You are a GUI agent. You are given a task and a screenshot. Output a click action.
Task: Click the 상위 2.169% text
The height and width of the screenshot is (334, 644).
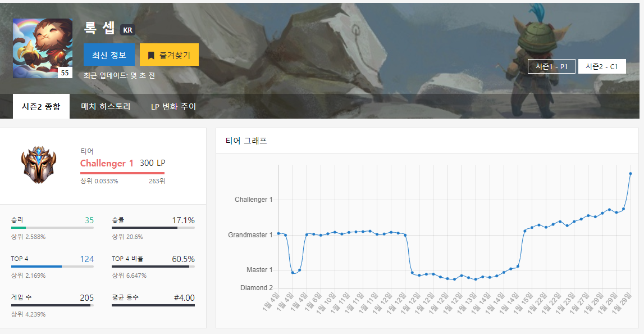(28, 276)
